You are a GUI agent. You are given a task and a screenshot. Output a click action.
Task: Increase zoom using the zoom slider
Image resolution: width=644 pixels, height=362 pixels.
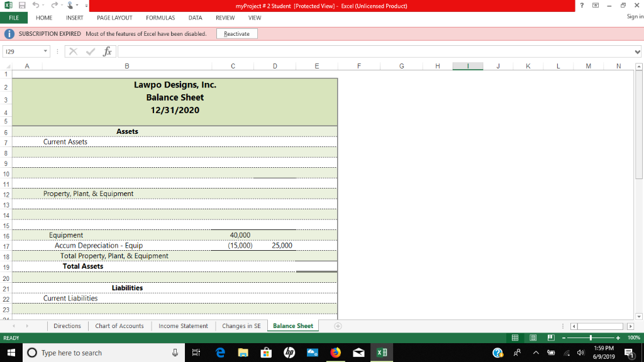618,338
